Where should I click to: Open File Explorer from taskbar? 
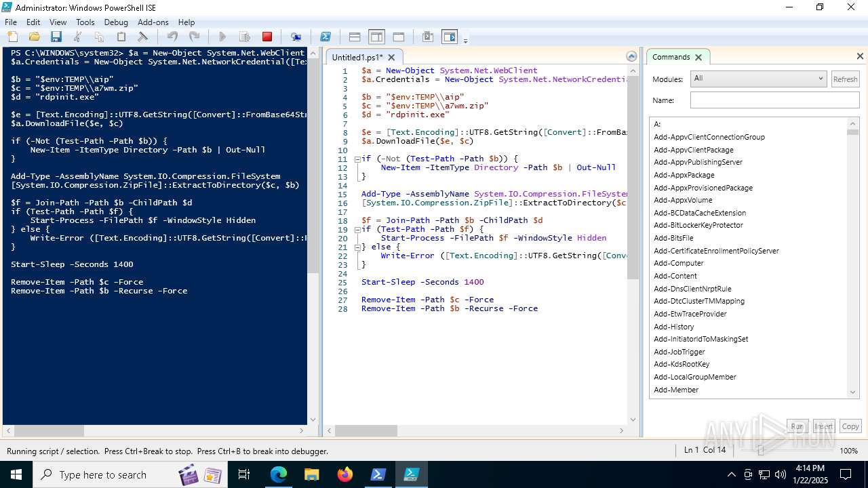point(312,474)
